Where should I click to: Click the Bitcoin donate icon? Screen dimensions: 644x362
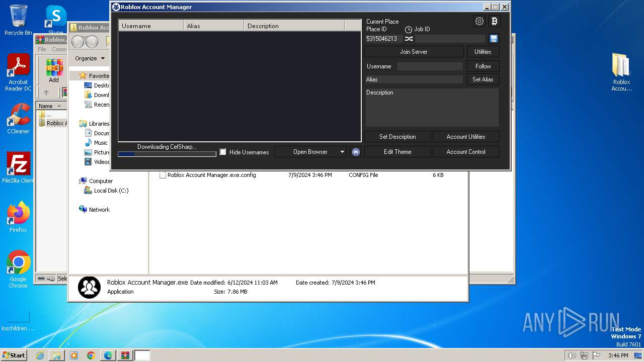[x=494, y=21]
